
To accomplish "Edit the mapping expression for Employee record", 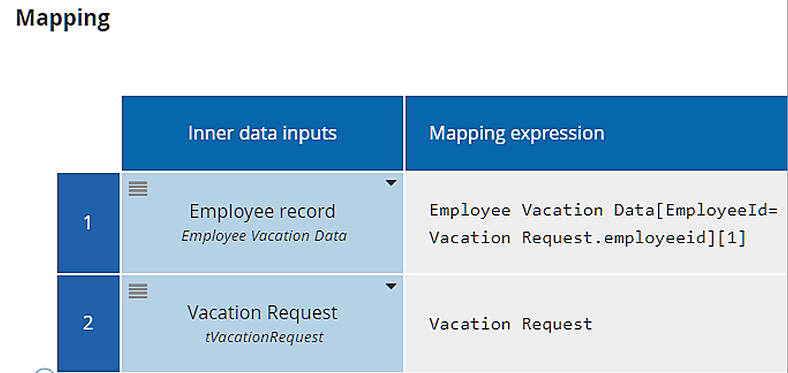I will [597, 223].
